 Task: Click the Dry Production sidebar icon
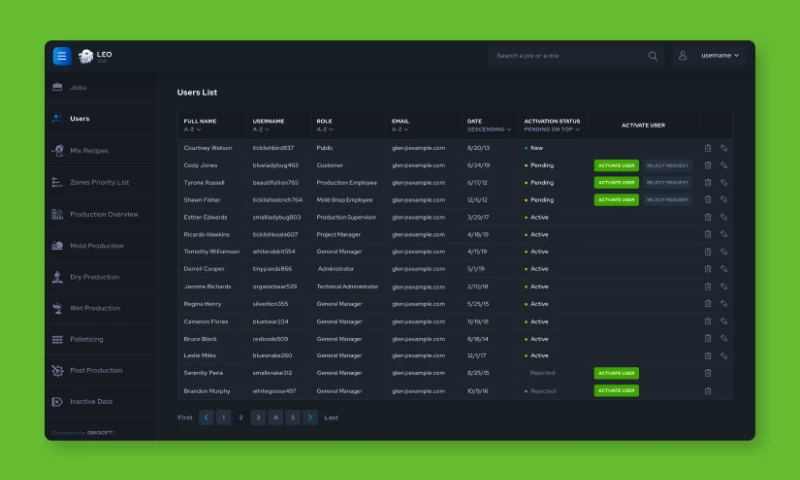coord(57,277)
